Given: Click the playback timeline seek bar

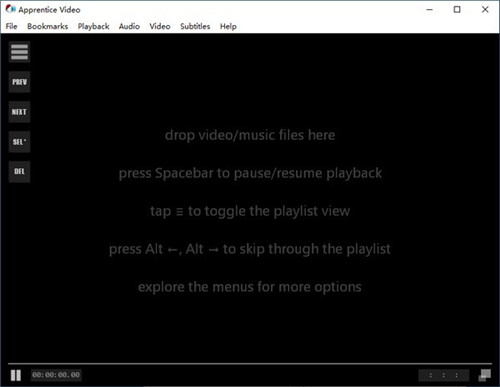Looking at the screenshot, I should point(250,363).
